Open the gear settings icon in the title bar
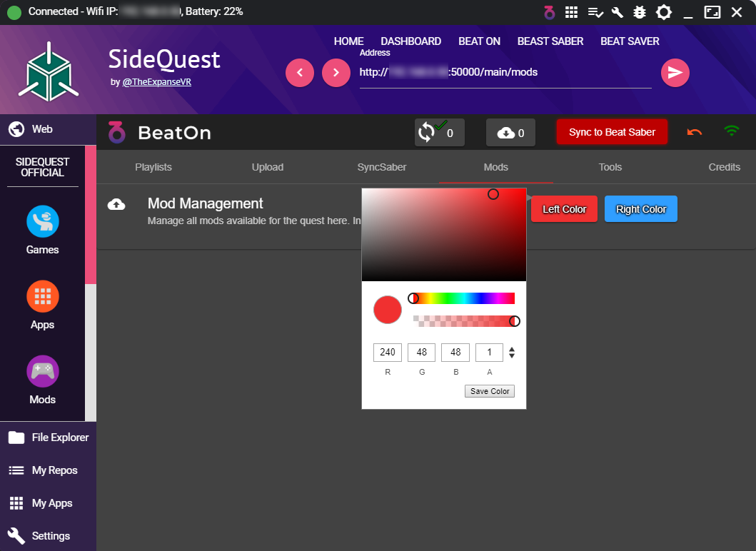 [664, 12]
